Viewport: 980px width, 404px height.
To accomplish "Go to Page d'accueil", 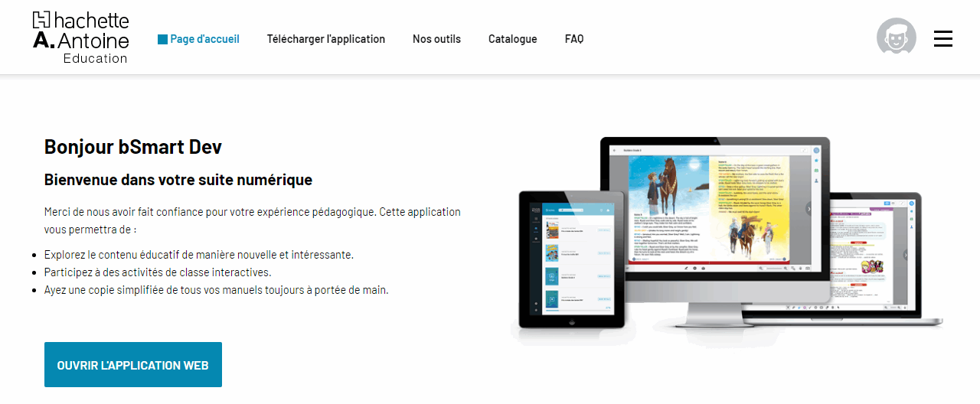I will 198,39.
